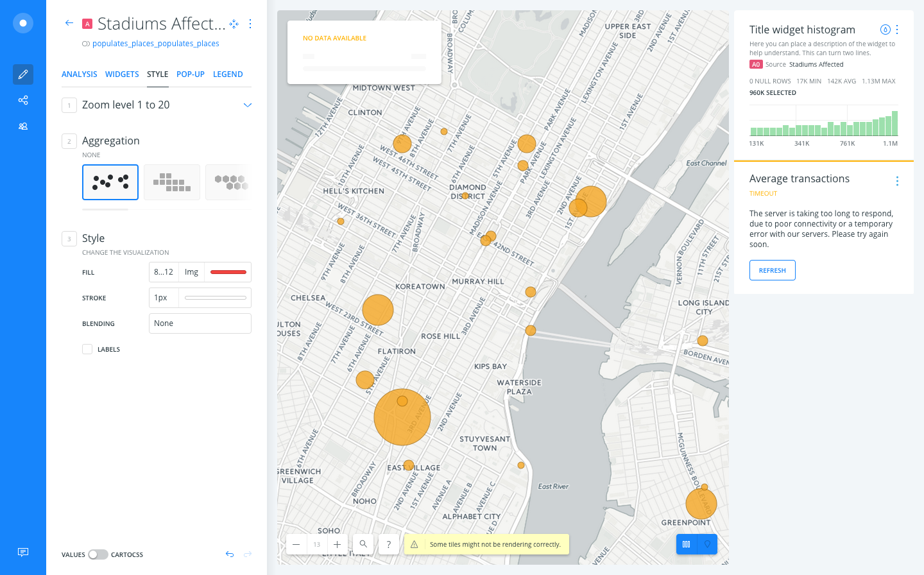Open the BLENDING None dropdown
924x575 pixels.
pyautogui.click(x=200, y=323)
